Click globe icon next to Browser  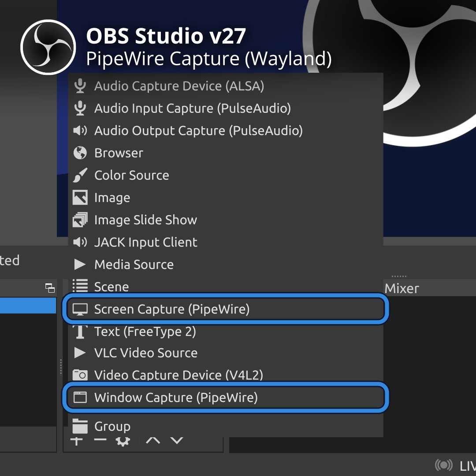click(80, 152)
